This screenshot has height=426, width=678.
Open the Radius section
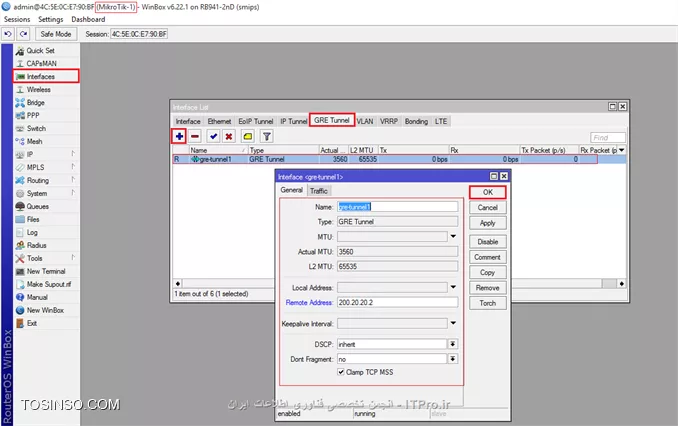(36, 245)
